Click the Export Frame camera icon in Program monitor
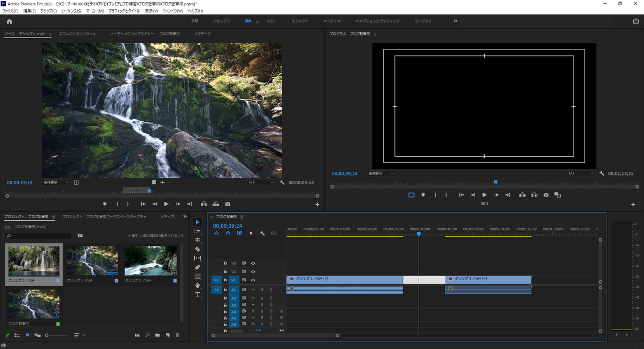 546,195
